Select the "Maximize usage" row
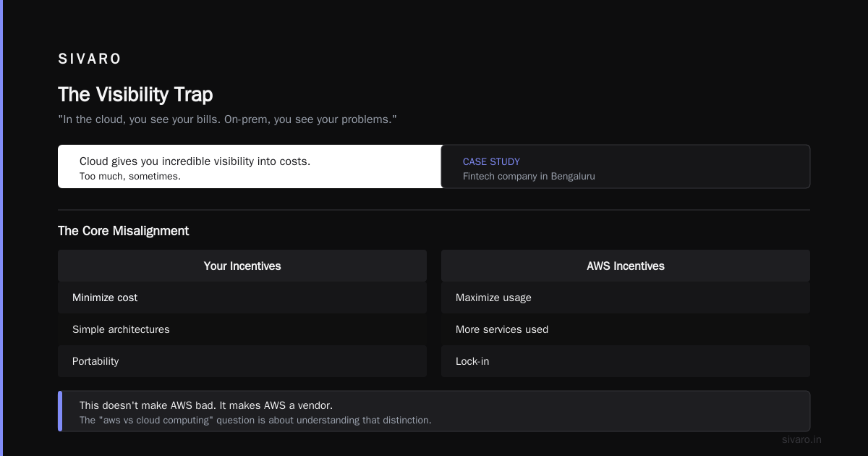The width and height of the screenshot is (868, 456). point(626,297)
